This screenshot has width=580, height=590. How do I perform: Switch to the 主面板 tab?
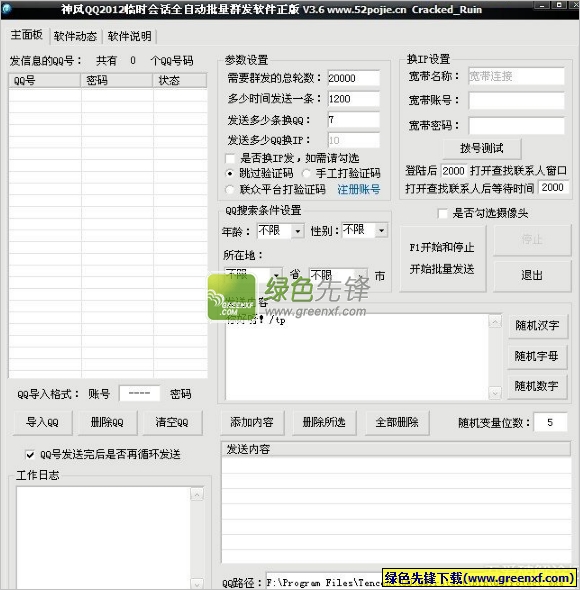[x=26, y=35]
